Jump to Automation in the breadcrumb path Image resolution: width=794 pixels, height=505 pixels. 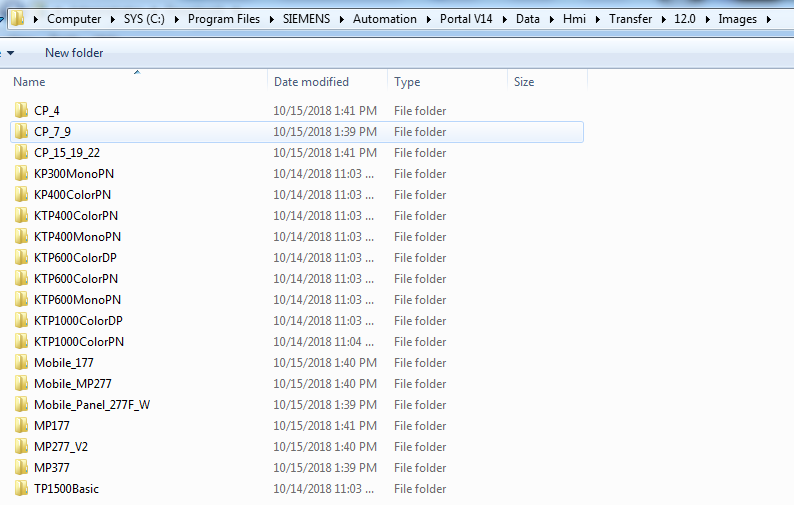tap(385, 19)
